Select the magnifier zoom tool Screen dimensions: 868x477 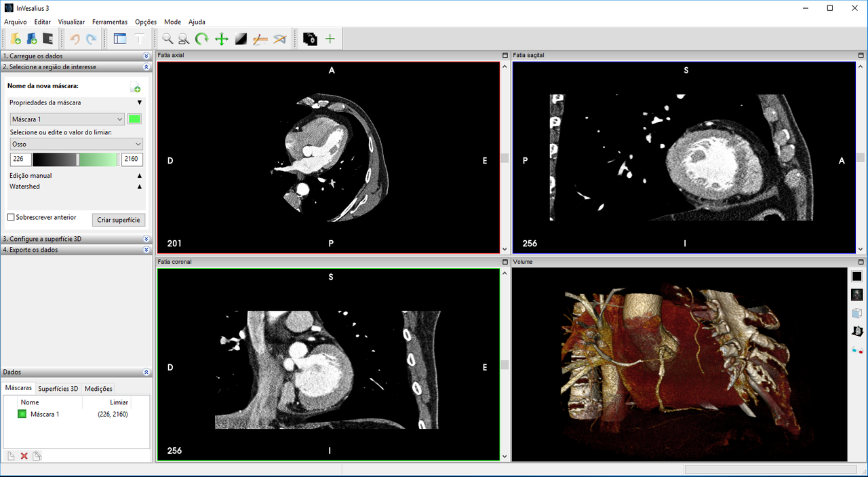[167, 39]
